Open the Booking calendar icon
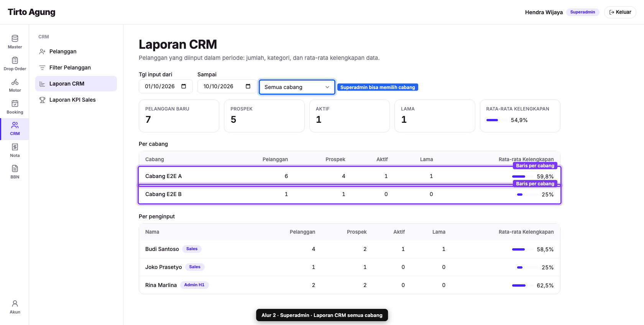 click(15, 104)
